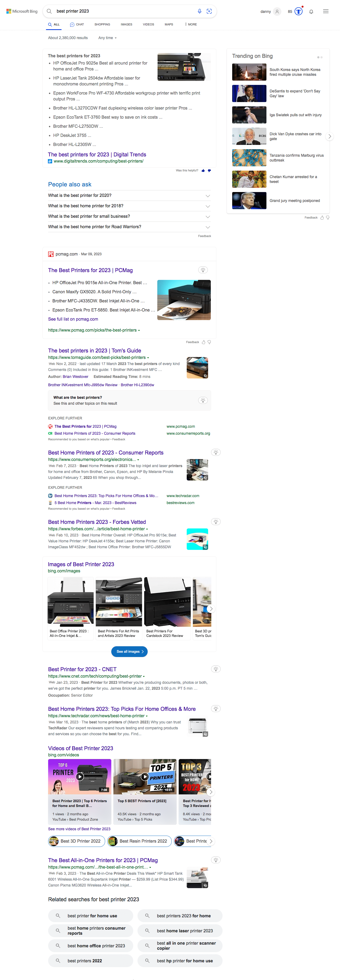Image resolution: width=340 pixels, height=980 pixels.
Task: Select related search best printers 2022
Action: point(90,961)
